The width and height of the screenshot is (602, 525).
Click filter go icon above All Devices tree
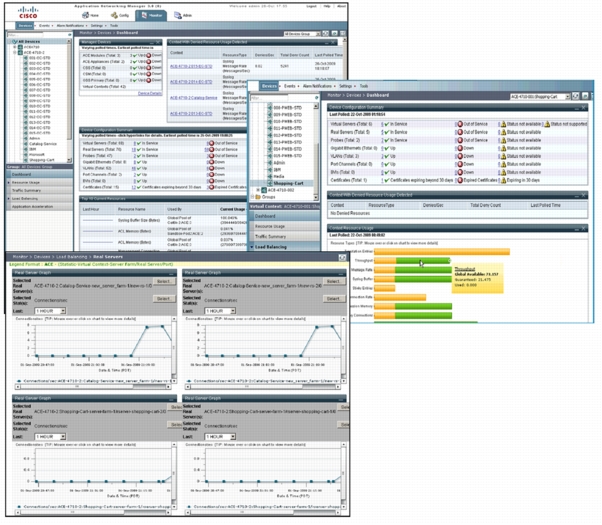point(69,35)
